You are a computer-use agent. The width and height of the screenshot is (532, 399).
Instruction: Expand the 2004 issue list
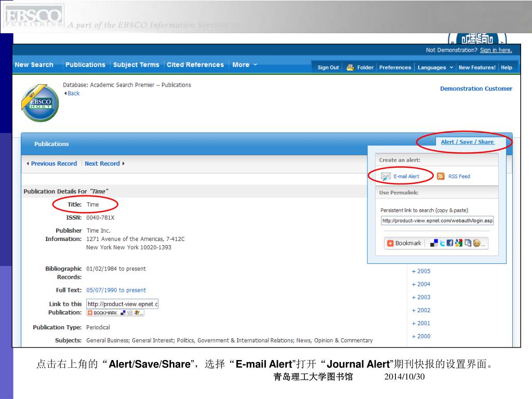pyautogui.click(x=421, y=284)
